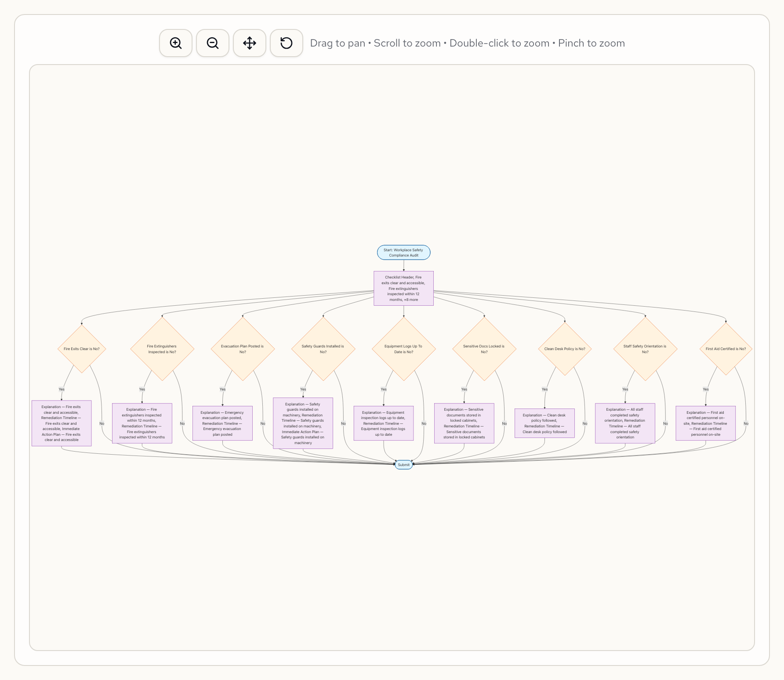This screenshot has width=784, height=680.
Task: Click the Checklist Header process box
Action: pos(403,288)
